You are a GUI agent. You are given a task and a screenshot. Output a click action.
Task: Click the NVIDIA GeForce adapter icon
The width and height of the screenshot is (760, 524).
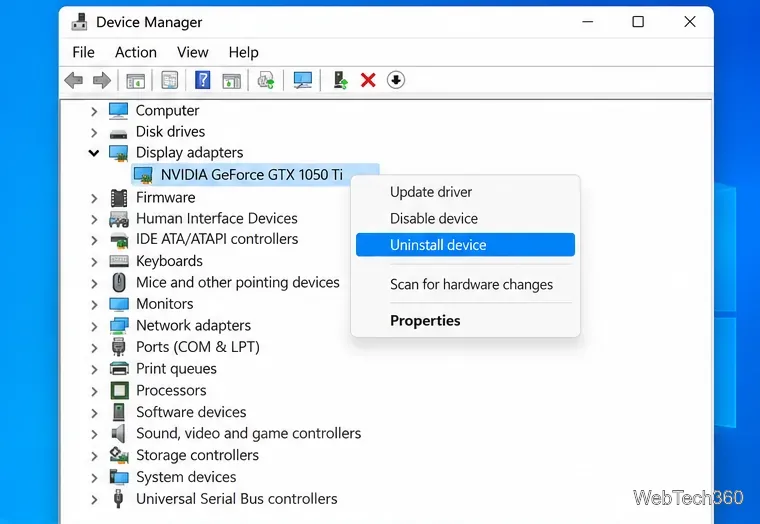click(x=143, y=175)
